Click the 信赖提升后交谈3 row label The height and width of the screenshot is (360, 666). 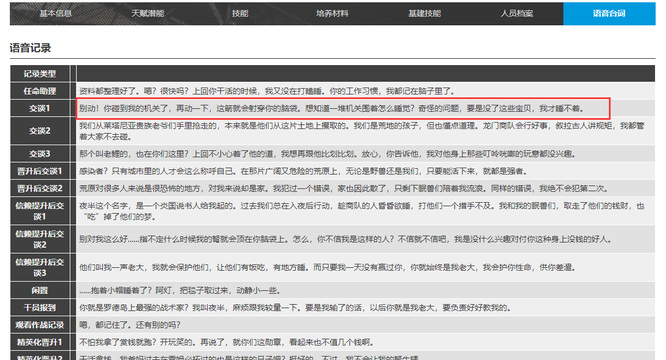pyautogui.click(x=40, y=267)
